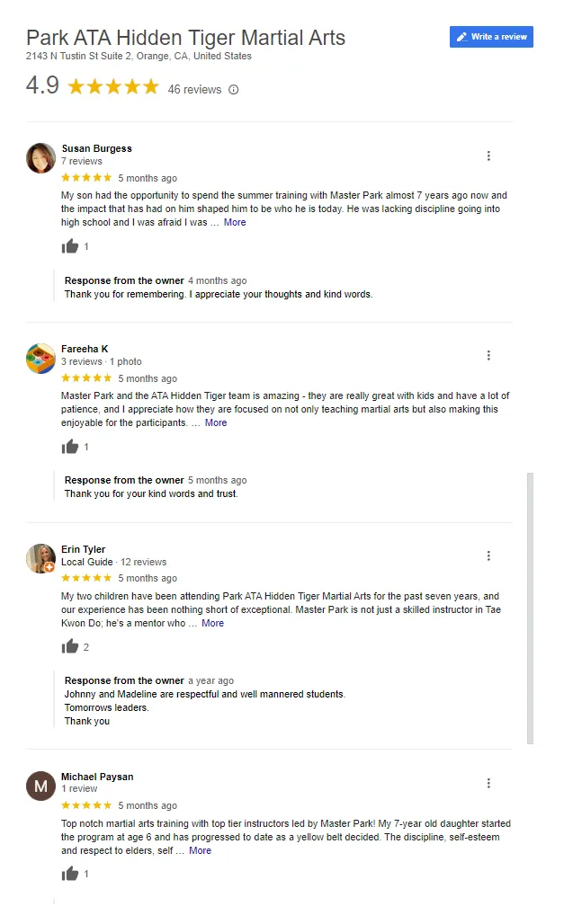The width and height of the screenshot is (564, 924).
Task: Open the Erin Tyler reviewer name link
Action: [x=83, y=549]
